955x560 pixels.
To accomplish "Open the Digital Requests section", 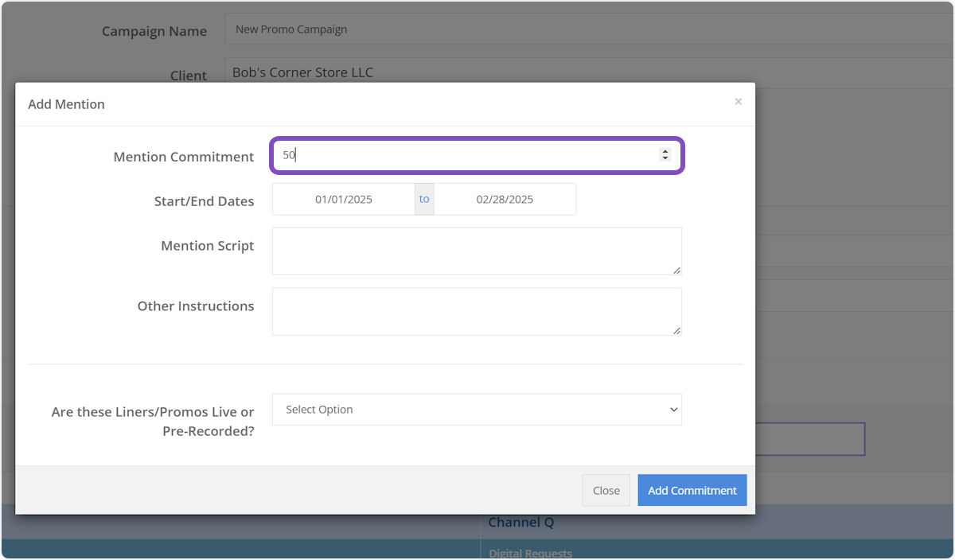I will click(530, 553).
